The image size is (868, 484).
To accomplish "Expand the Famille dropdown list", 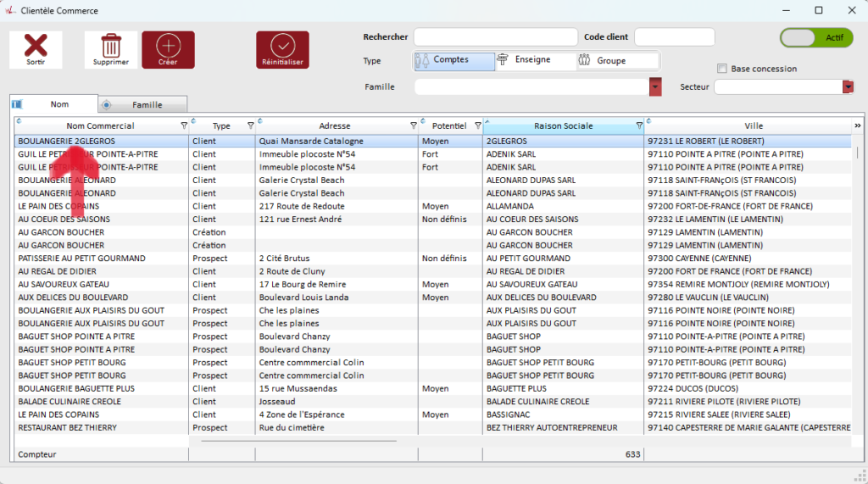I will click(x=655, y=87).
